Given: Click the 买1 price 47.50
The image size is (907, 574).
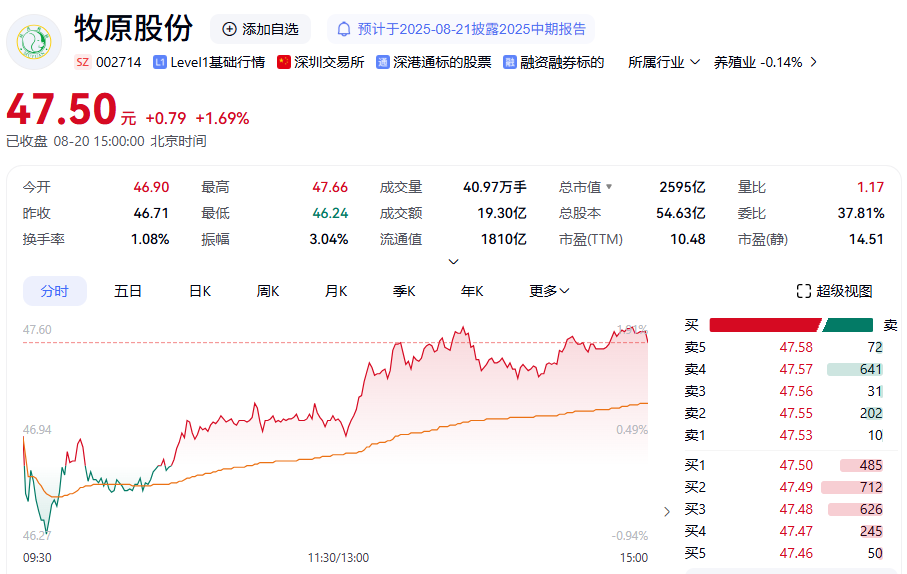Looking at the screenshot, I should point(796,465).
